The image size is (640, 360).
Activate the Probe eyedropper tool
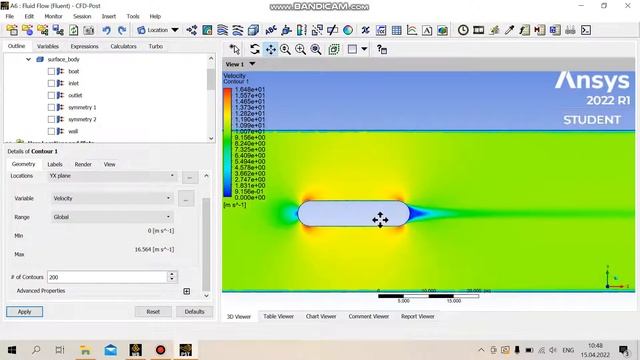[509, 30]
